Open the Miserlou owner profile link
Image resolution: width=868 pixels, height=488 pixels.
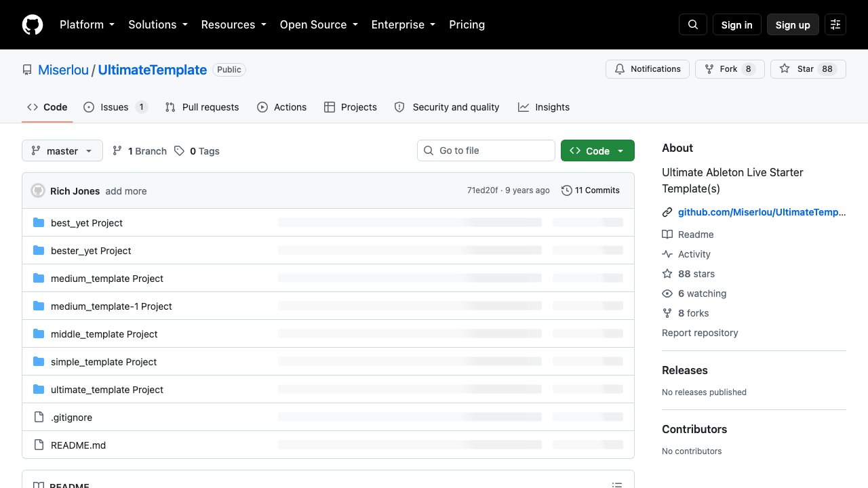(x=63, y=70)
